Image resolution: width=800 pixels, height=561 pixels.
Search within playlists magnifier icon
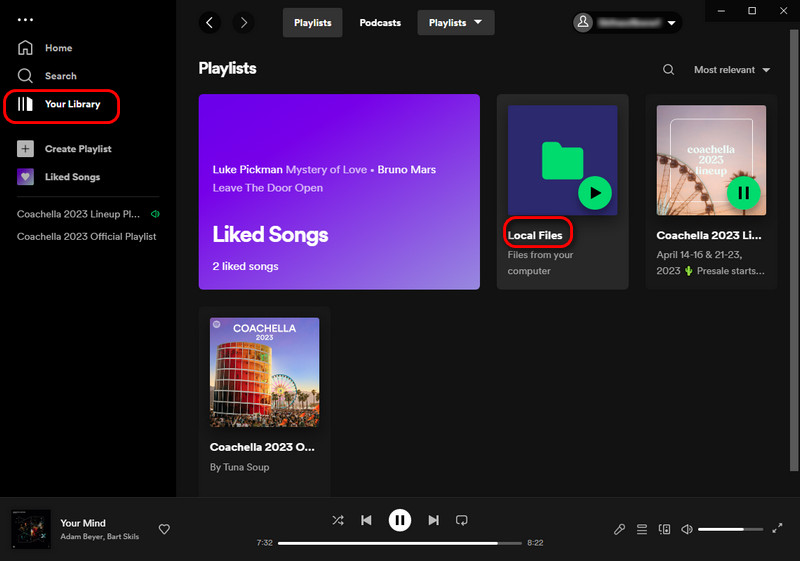pos(668,70)
